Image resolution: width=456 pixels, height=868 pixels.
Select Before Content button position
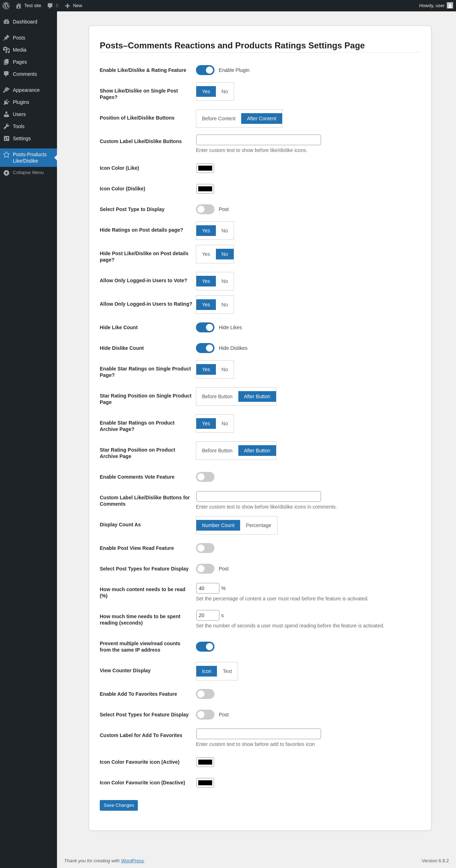click(218, 119)
